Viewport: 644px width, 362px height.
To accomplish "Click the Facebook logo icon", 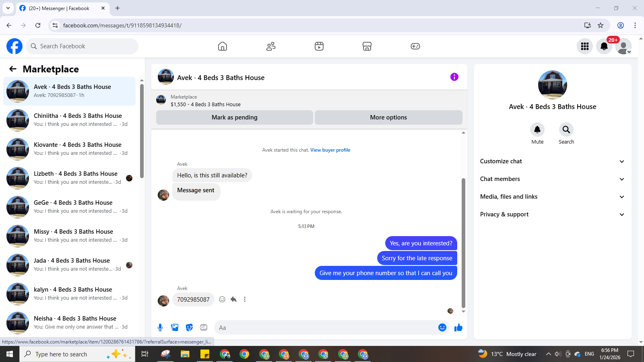I will (14, 46).
